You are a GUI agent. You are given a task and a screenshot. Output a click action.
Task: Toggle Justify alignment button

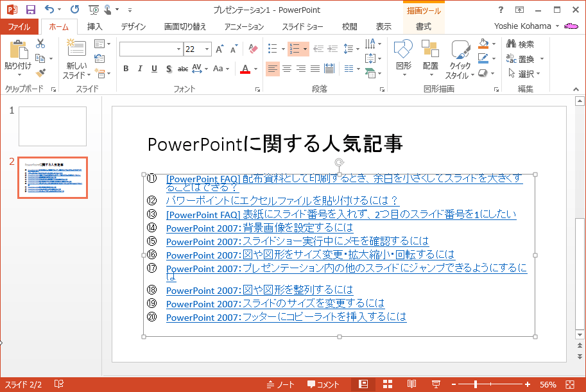tap(315, 69)
